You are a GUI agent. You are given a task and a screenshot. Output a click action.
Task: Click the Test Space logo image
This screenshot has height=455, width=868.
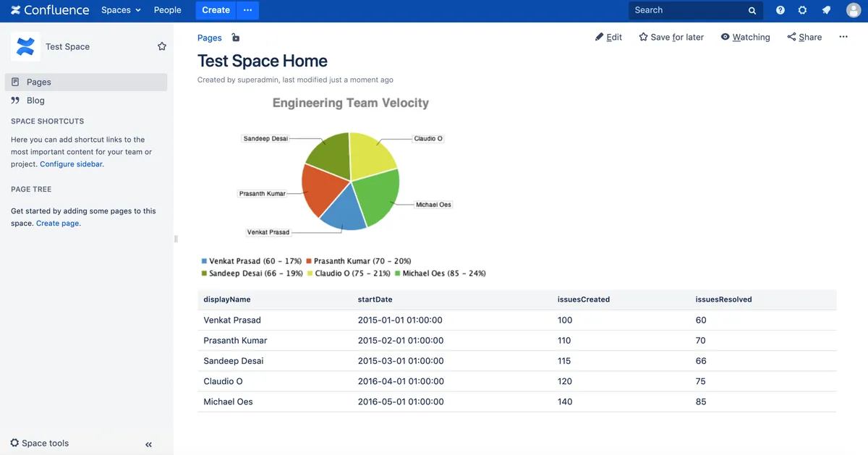click(25, 46)
